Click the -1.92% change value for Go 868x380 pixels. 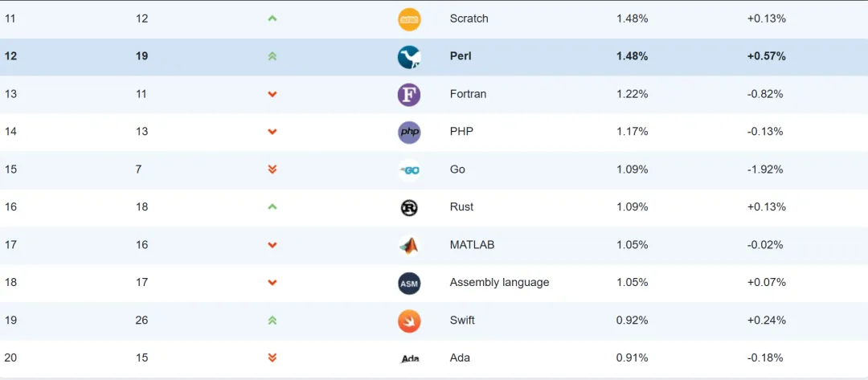click(765, 170)
